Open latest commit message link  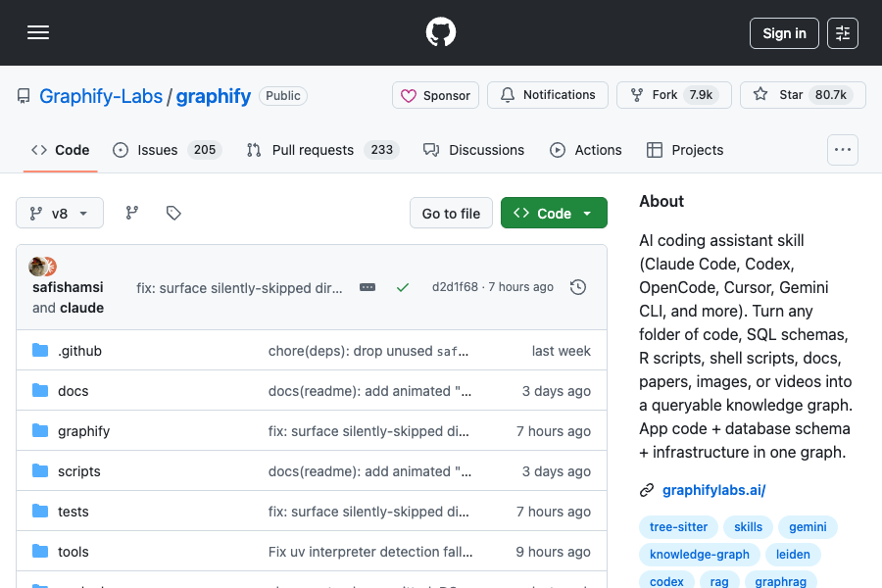tap(239, 288)
